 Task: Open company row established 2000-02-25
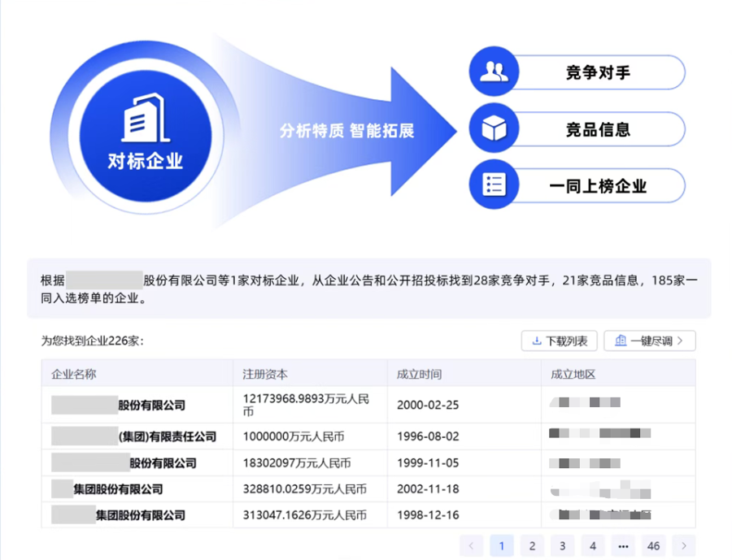[x=151, y=405]
